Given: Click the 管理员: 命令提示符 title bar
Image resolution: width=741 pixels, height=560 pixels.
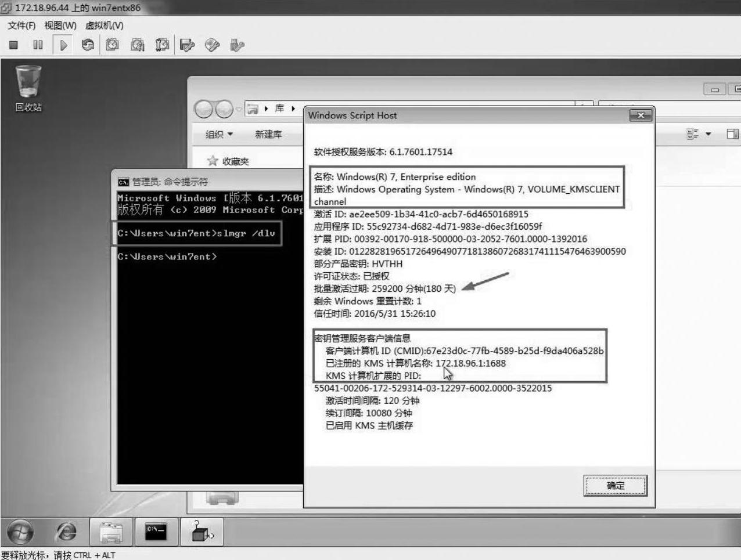Looking at the screenshot, I should 208,182.
